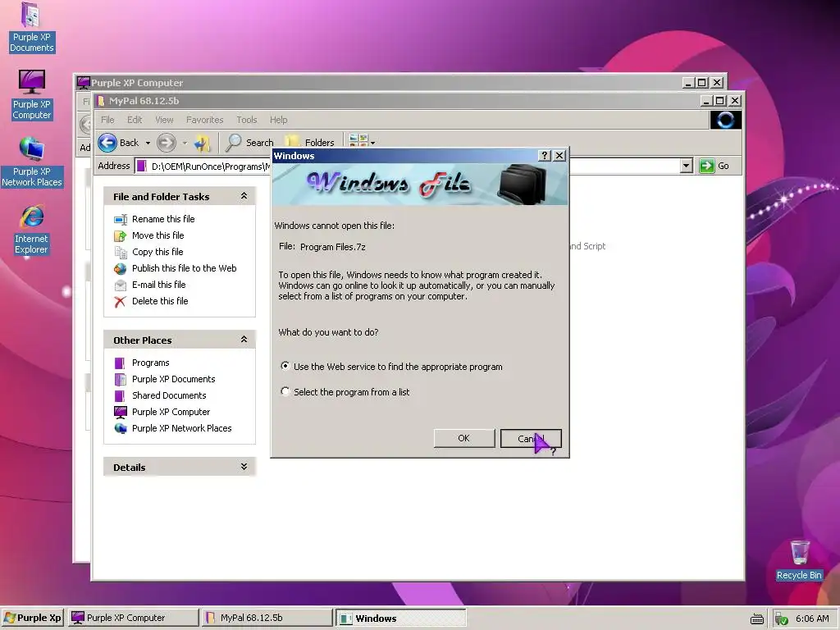Open the Edit menu
The image size is (840, 630).
(x=135, y=120)
